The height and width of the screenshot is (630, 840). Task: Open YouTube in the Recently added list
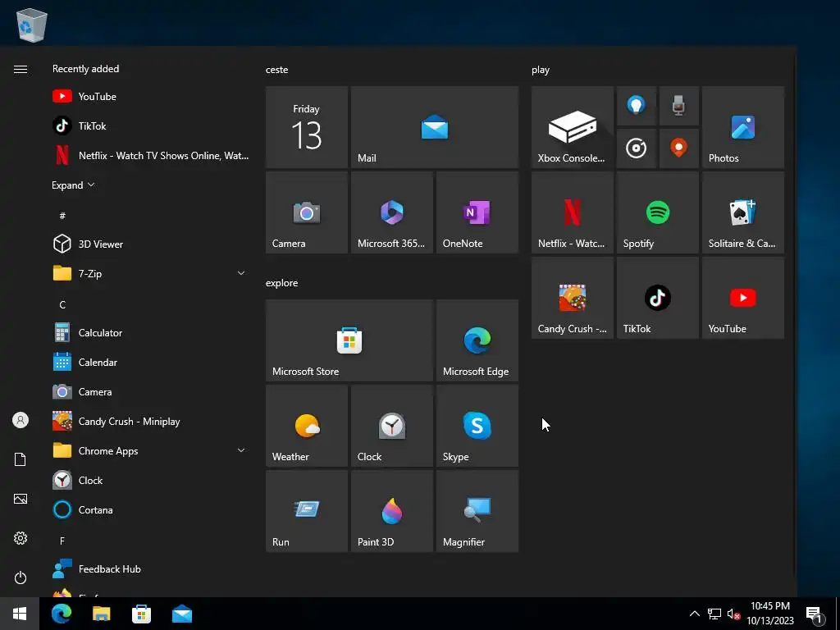pyautogui.click(x=150, y=97)
